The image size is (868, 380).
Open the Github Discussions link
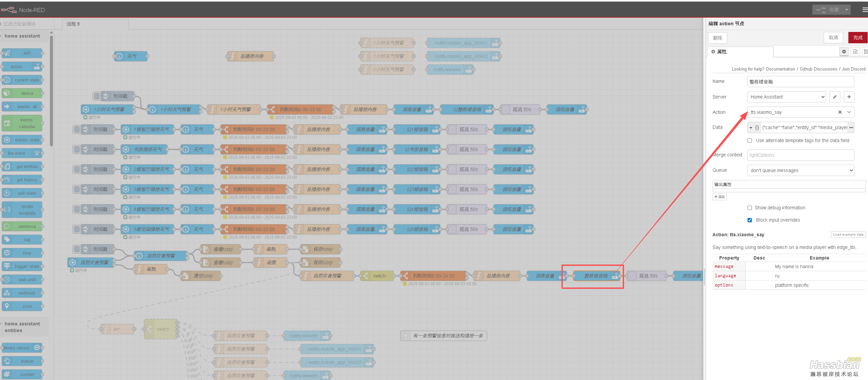818,69
